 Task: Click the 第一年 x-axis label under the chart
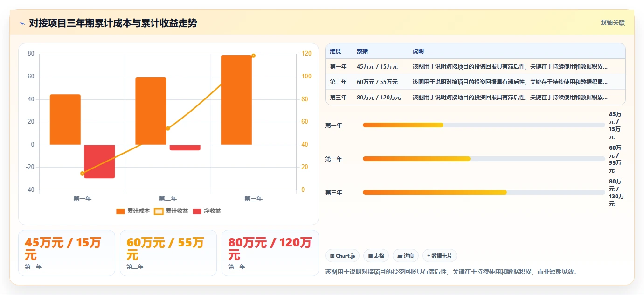click(x=82, y=198)
